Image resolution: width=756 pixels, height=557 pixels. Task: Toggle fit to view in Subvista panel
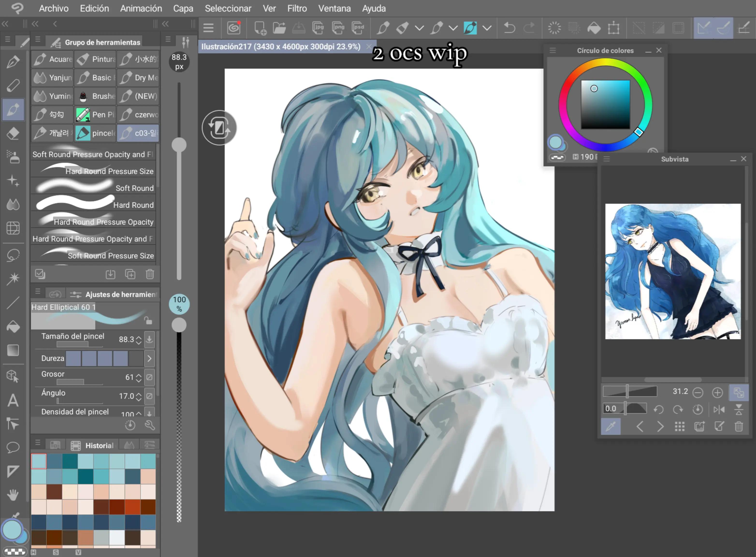[738, 392]
